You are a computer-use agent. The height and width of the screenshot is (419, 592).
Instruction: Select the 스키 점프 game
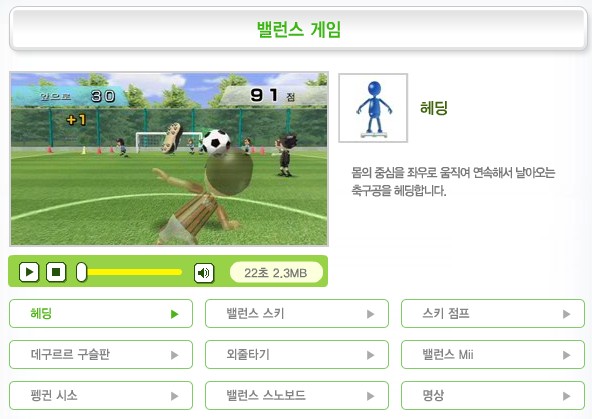click(493, 314)
